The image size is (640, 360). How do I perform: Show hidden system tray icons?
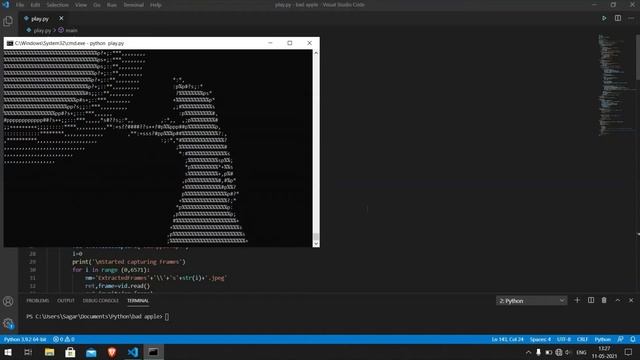(x=529, y=353)
